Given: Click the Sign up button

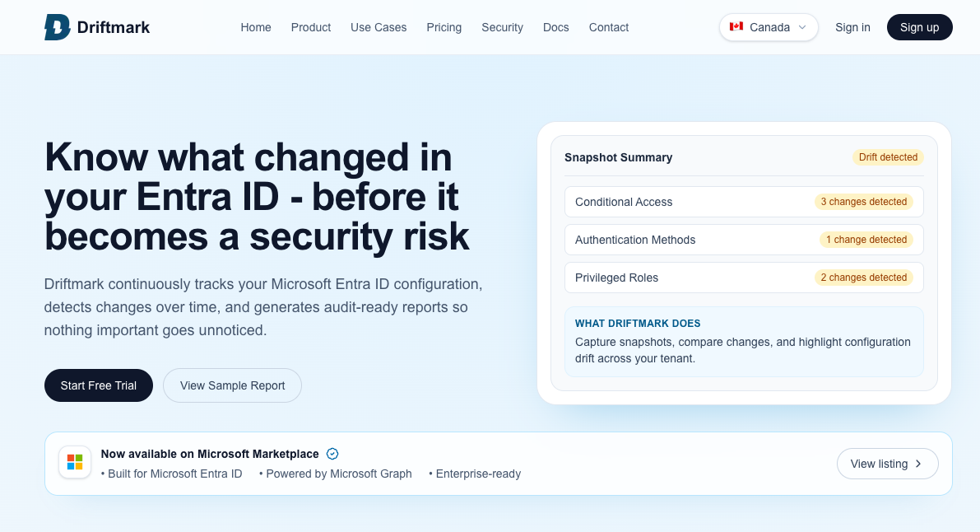Looking at the screenshot, I should [919, 27].
